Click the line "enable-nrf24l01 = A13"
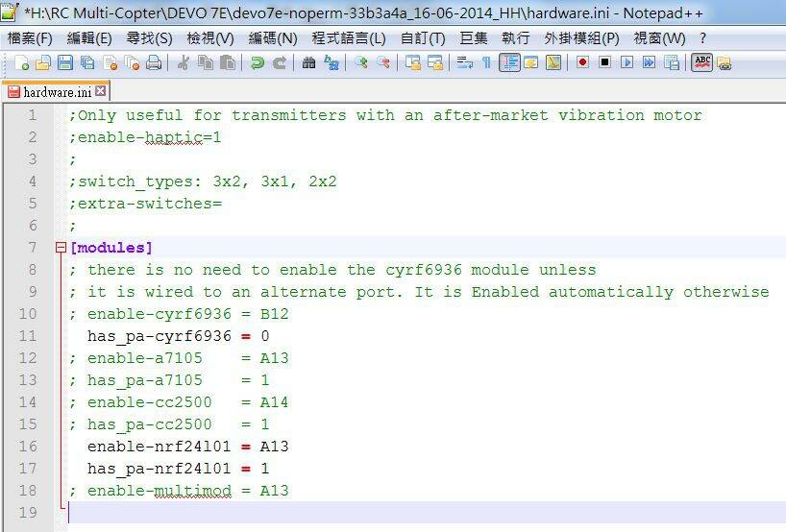 tap(187, 447)
